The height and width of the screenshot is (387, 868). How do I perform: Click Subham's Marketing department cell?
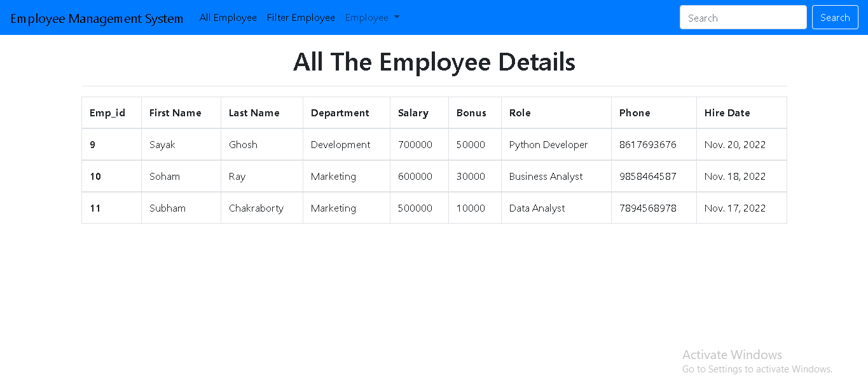coord(347,208)
